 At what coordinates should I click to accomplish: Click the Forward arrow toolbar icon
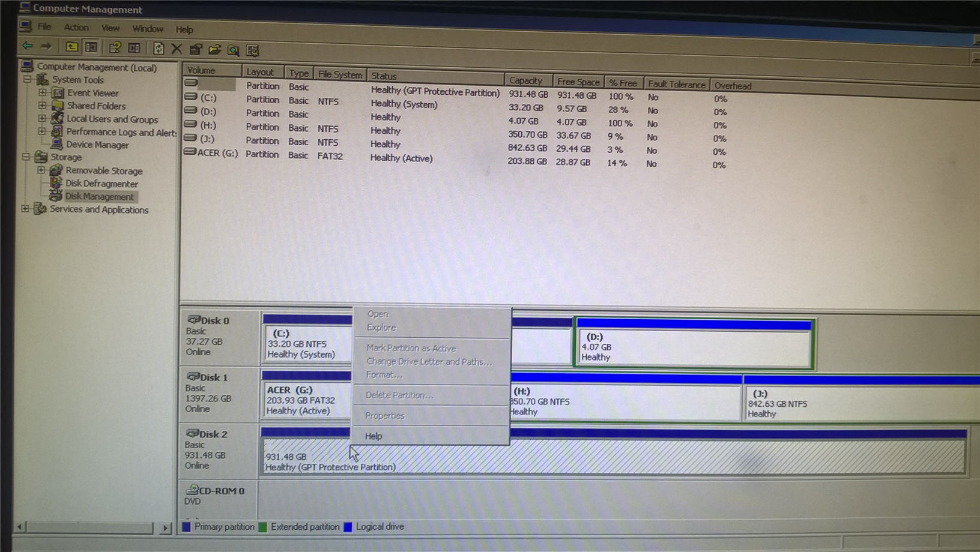tap(46, 46)
